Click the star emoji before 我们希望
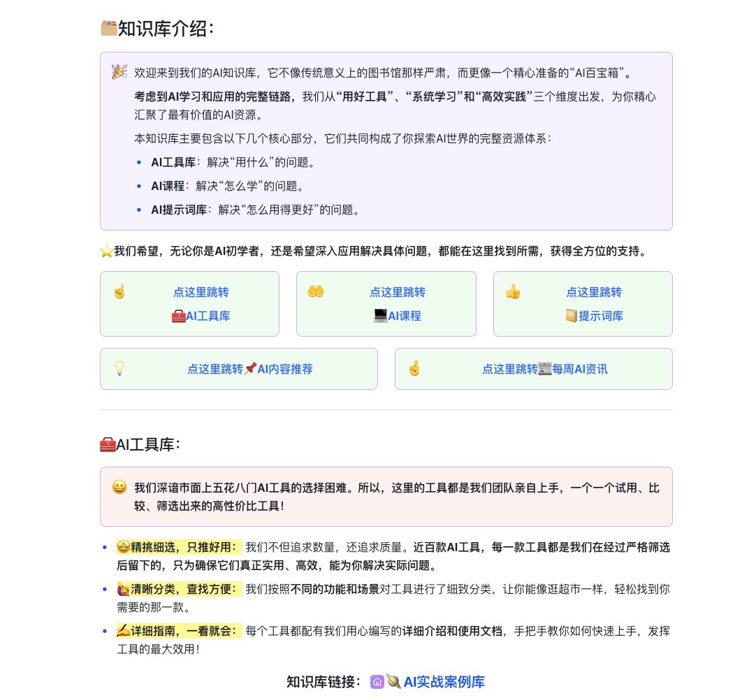This screenshot has height=700, width=756. (x=107, y=251)
